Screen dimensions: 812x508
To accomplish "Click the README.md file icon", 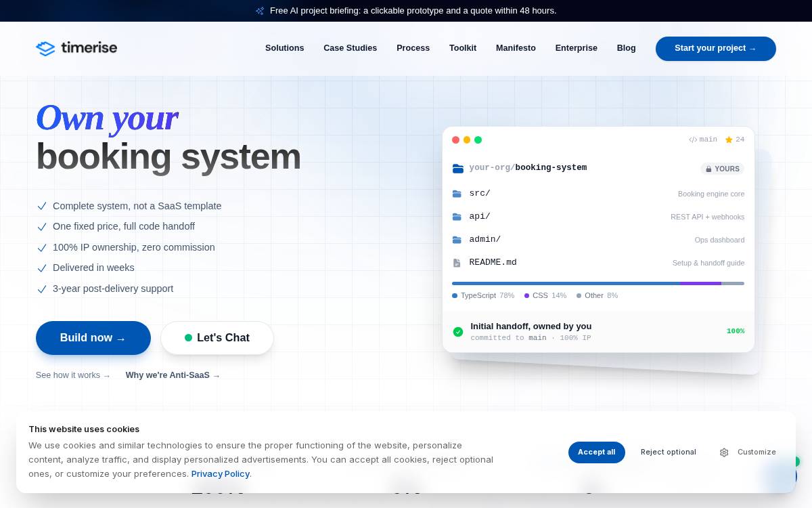I will click(457, 263).
